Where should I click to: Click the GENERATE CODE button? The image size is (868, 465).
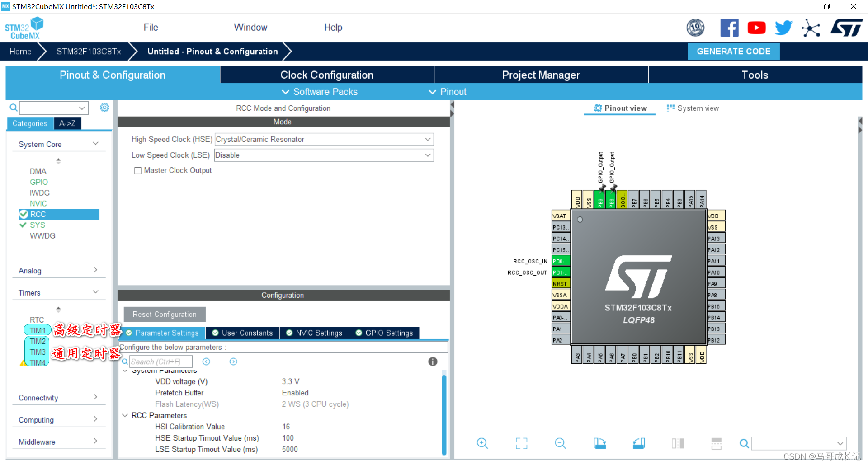733,52
